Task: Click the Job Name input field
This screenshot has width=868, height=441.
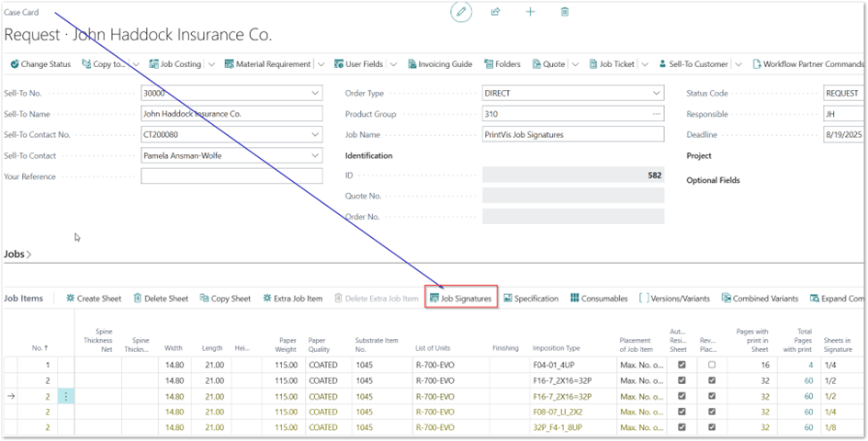Action: coord(572,134)
